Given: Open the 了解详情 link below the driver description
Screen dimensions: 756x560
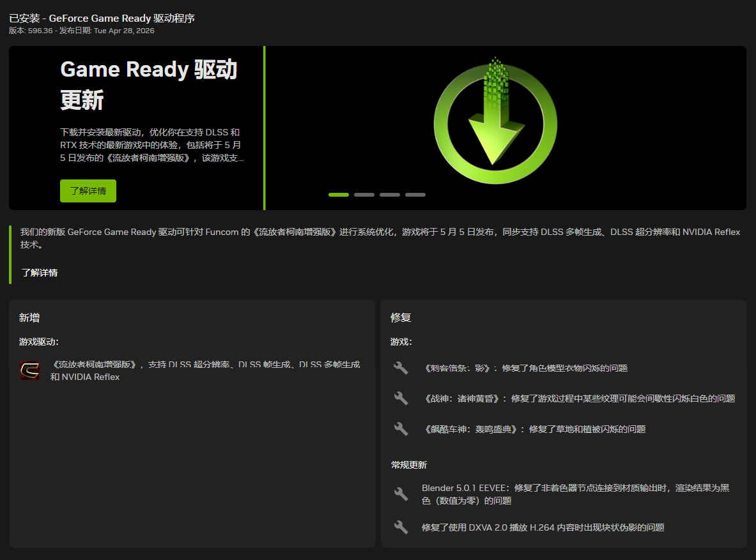Looking at the screenshot, I should (x=40, y=273).
